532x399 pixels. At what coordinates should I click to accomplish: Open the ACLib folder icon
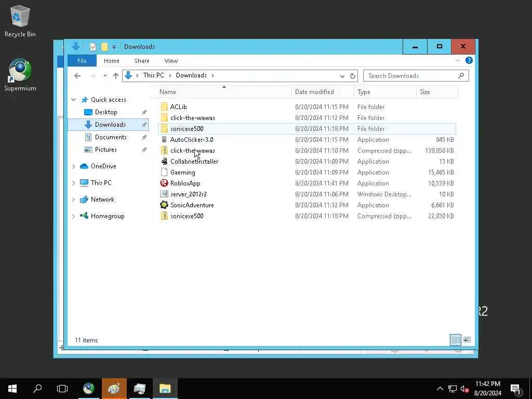click(x=164, y=107)
